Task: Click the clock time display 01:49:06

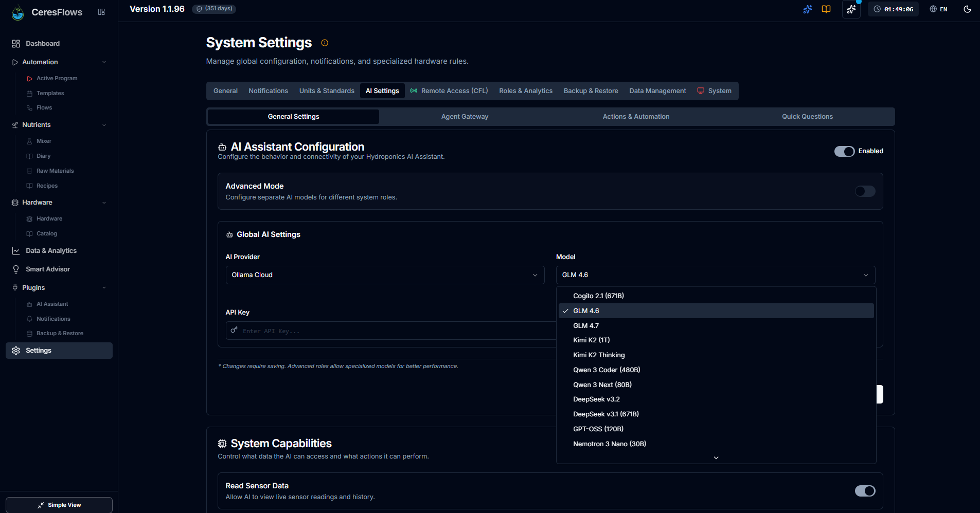Action: [x=893, y=9]
